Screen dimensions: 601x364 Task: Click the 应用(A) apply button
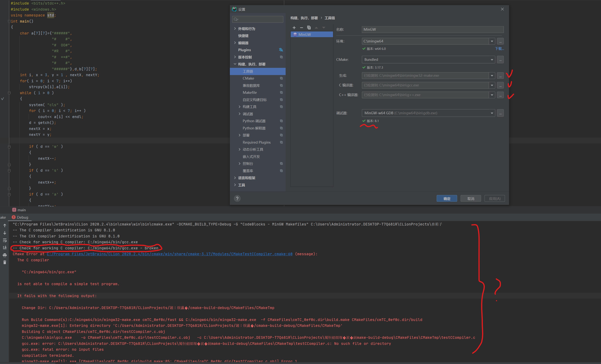(494, 199)
